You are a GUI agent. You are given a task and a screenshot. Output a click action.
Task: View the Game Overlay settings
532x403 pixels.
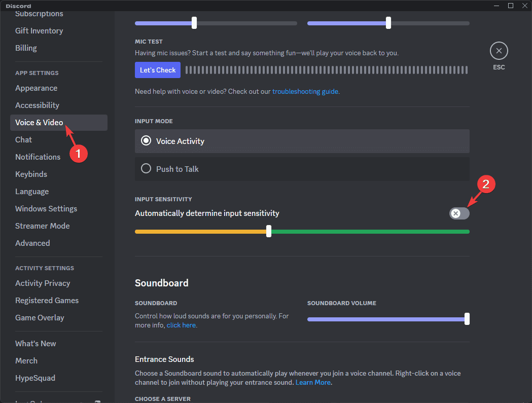(x=40, y=317)
